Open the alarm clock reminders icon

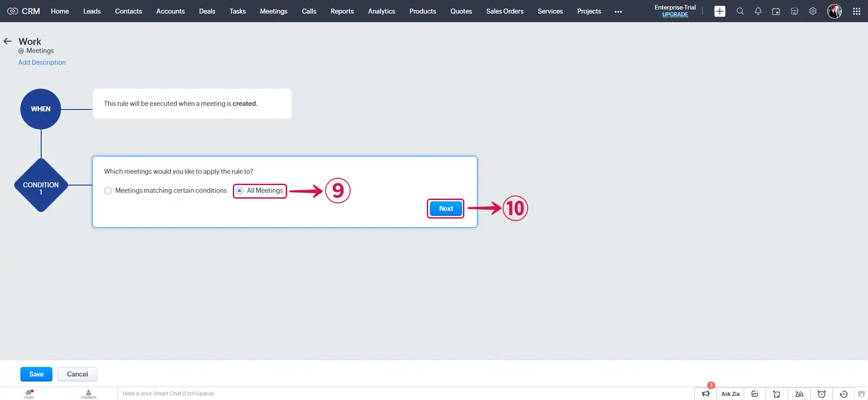[x=821, y=394]
